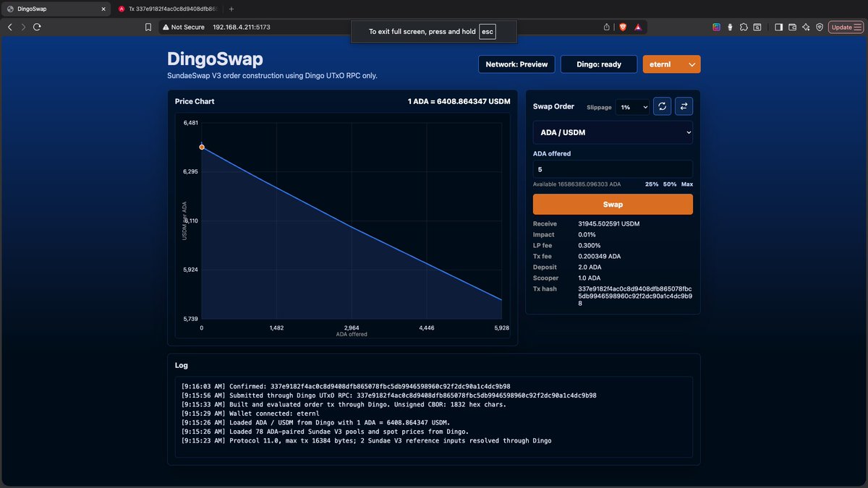This screenshot has width=868, height=488.
Task: Click the orange Swap button
Action: (613, 205)
